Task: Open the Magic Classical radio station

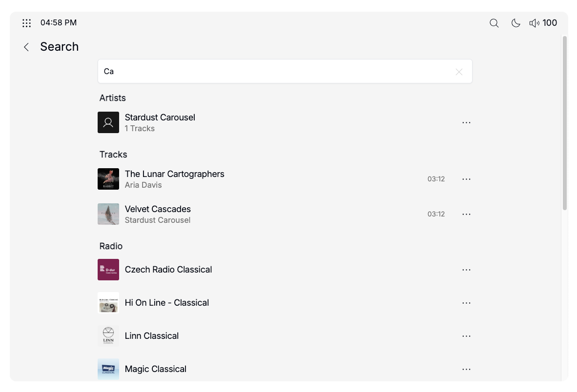Action: click(x=155, y=369)
